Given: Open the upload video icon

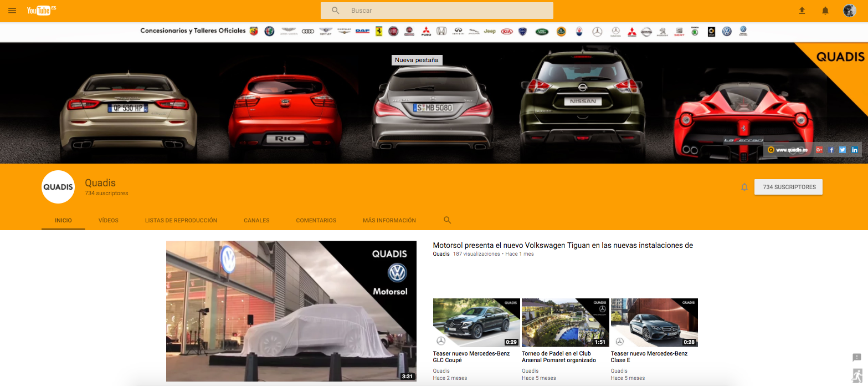Looking at the screenshot, I should [802, 11].
